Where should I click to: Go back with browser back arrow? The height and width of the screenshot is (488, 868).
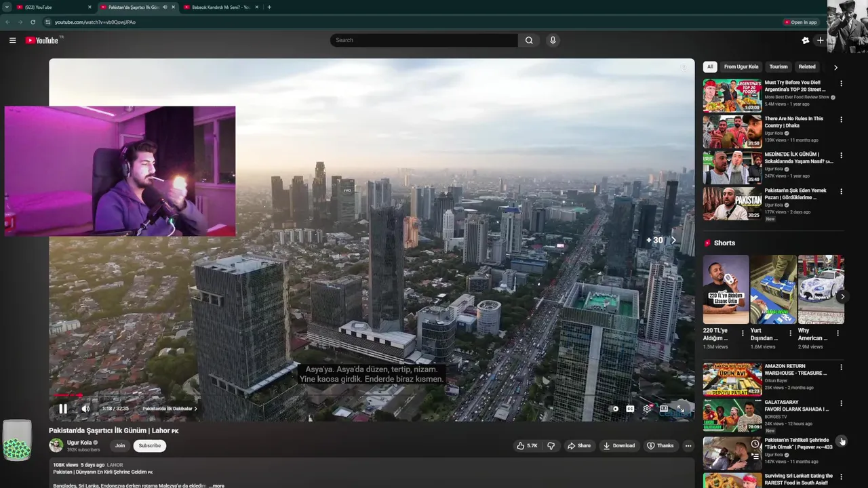(7, 22)
